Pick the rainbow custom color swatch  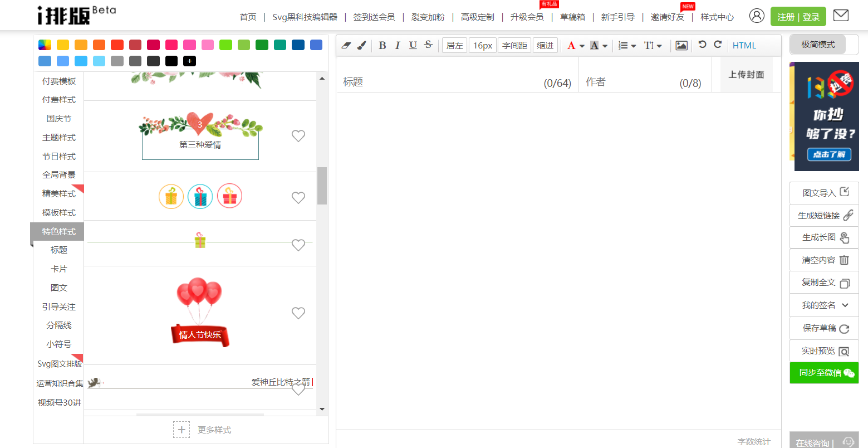(x=45, y=45)
